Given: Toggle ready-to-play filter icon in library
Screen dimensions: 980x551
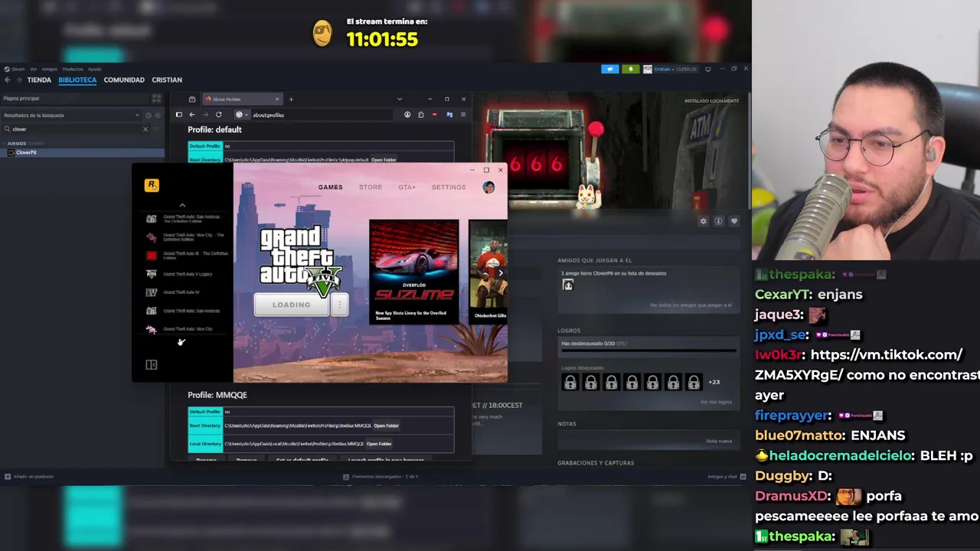Looking at the screenshot, I should pos(158,116).
